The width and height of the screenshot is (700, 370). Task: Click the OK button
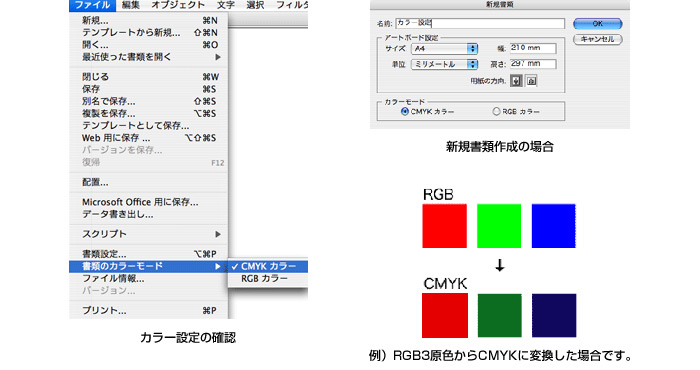[598, 24]
